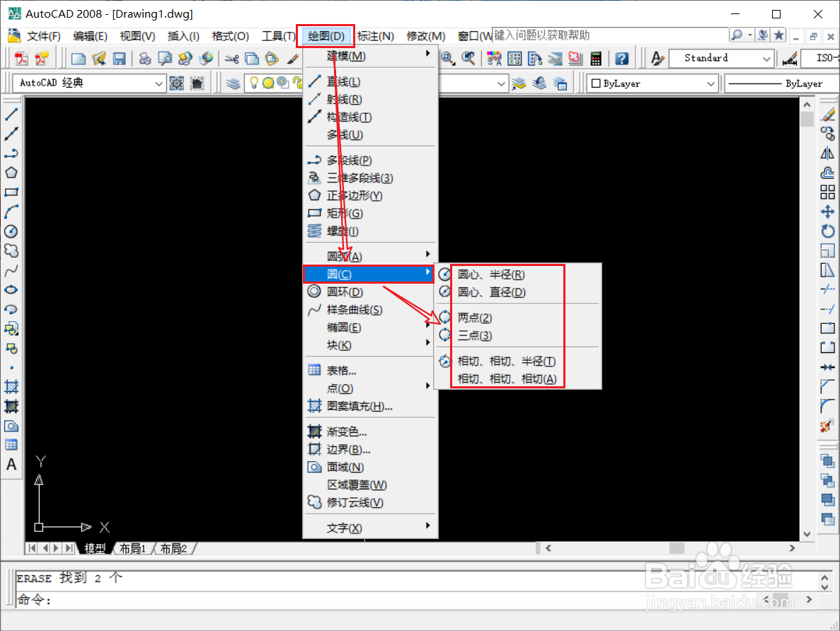This screenshot has height=631, width=840.
Task: Select 图案填充(H)... from draw menu
Action: [x=369, y=406]
